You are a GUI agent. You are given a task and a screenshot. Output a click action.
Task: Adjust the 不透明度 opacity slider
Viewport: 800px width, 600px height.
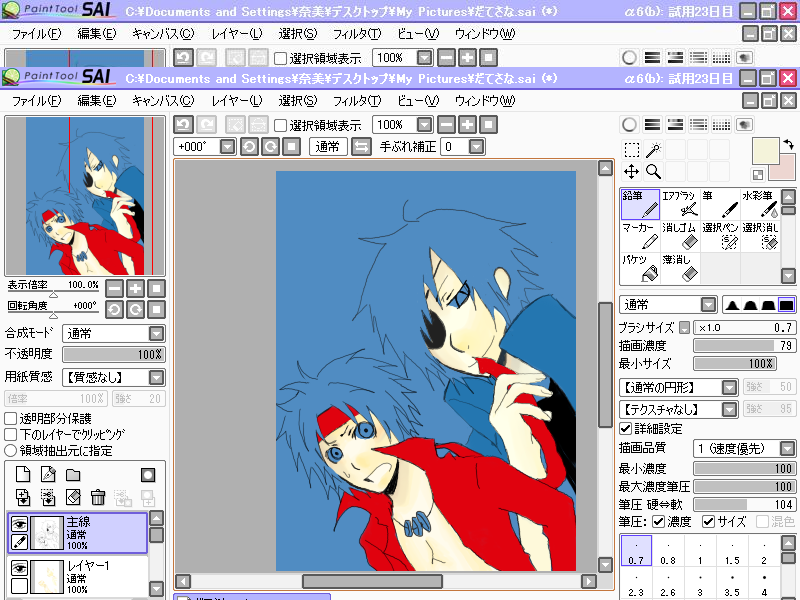coord(113,354)
